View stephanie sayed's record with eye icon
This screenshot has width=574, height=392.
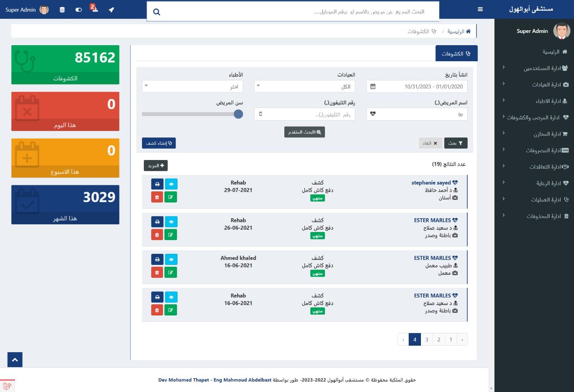[171, 184]
